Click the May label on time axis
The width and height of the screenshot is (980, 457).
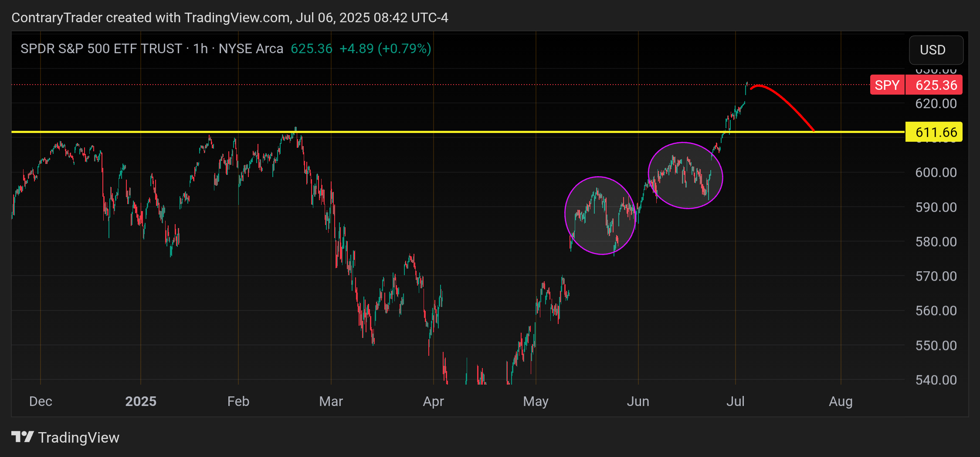click(x=536, y=401)
